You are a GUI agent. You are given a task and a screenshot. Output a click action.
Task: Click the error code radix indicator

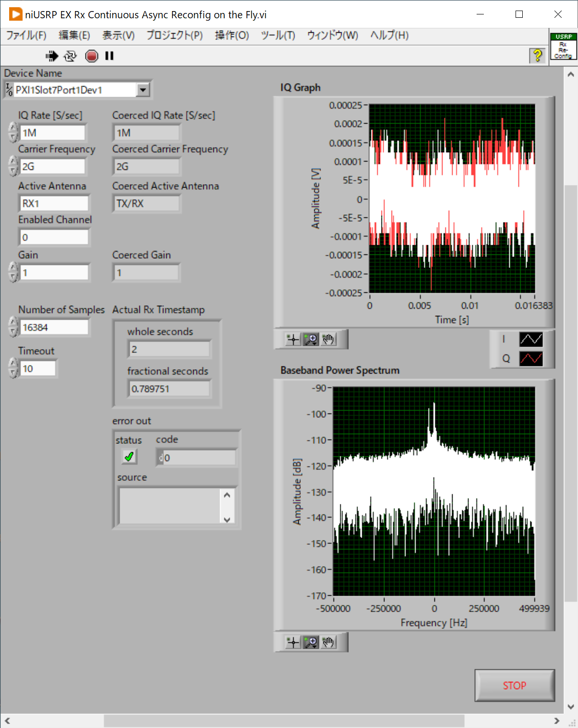click(160, 458)
